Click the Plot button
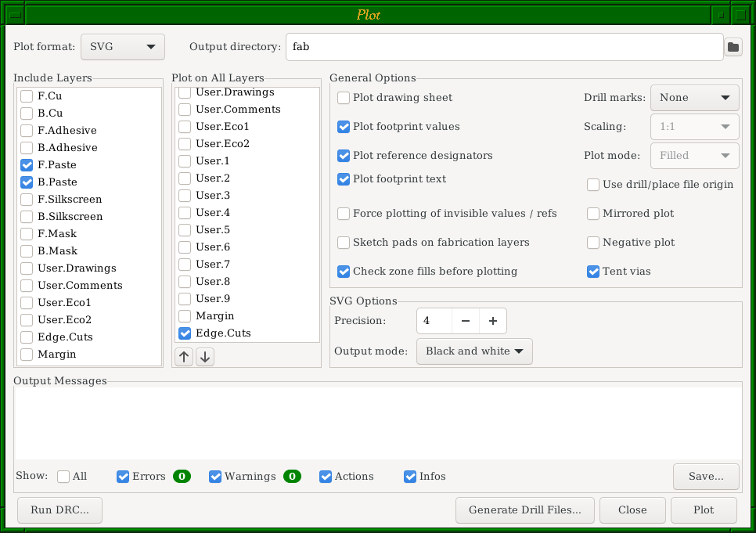This screenshot has width=756, height=533. [x=703, y=510]
